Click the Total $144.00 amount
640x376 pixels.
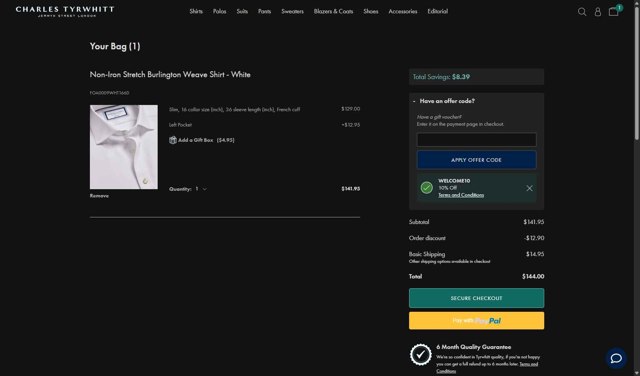[x=533, y=276]
